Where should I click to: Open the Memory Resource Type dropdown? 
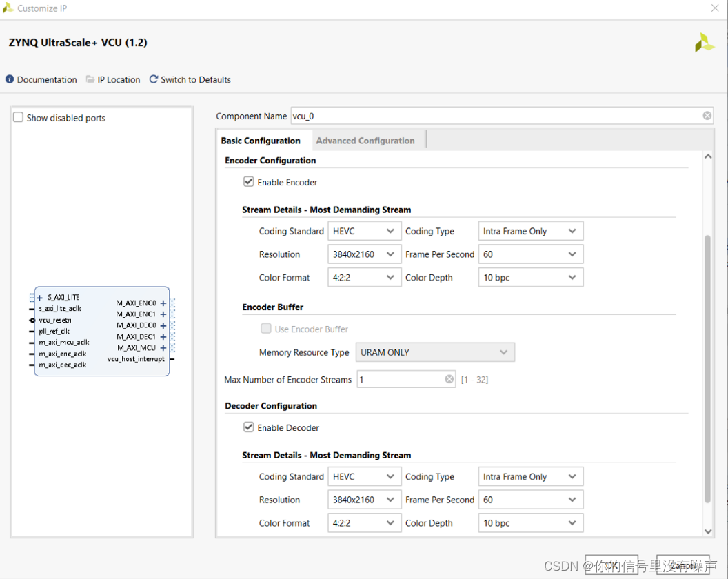click(435, 352)
